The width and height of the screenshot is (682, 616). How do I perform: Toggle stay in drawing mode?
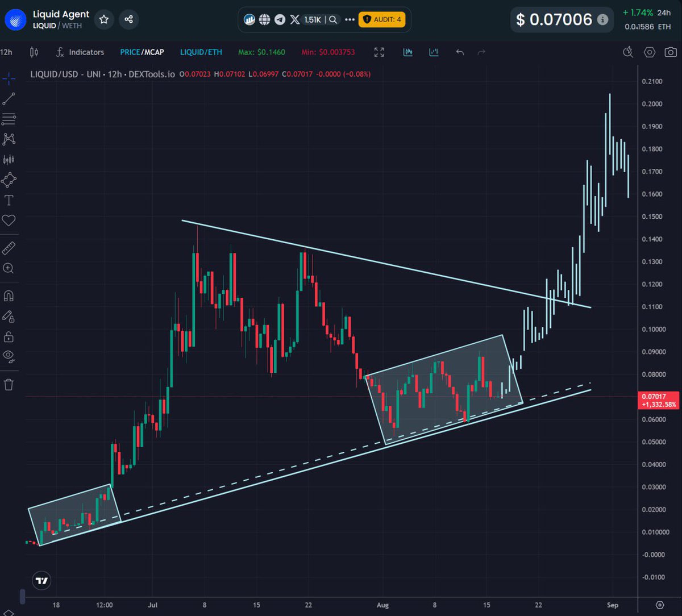(x=9, y=317)
